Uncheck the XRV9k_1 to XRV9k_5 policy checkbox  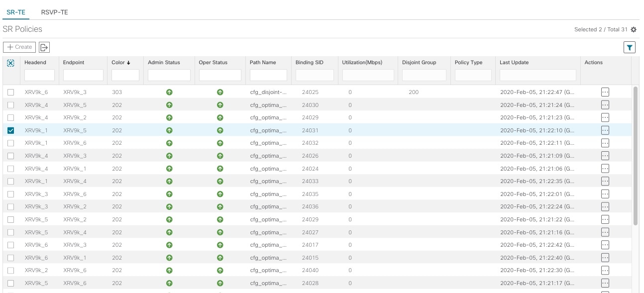coord(11,130)
